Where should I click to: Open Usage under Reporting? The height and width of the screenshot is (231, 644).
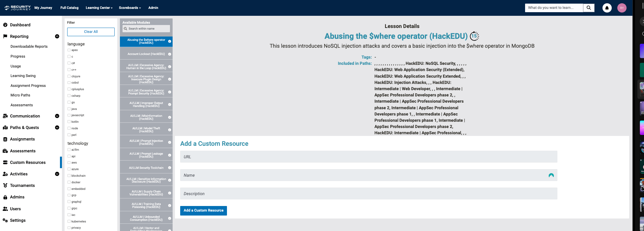coord(15,66)
